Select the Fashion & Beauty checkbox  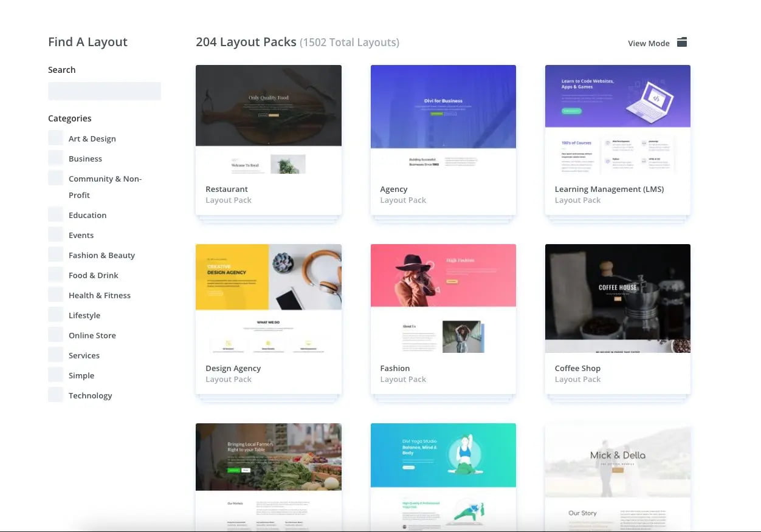point(55,254)
